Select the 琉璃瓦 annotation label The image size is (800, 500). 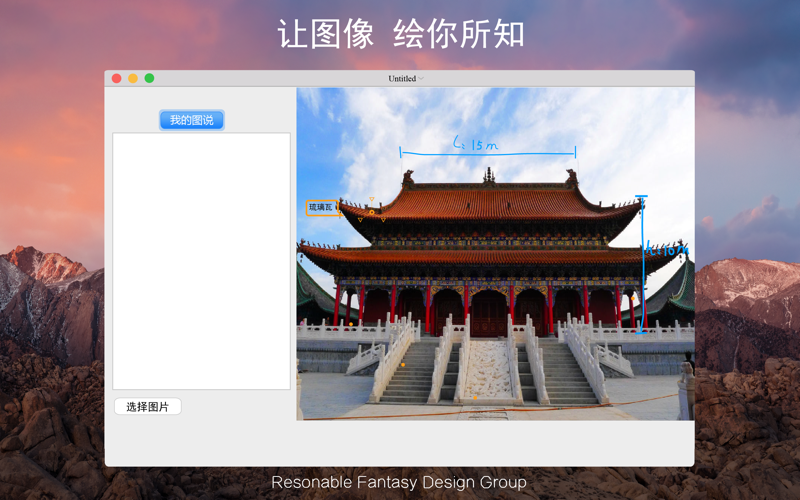pyautogui.click(x=321, y=208)
